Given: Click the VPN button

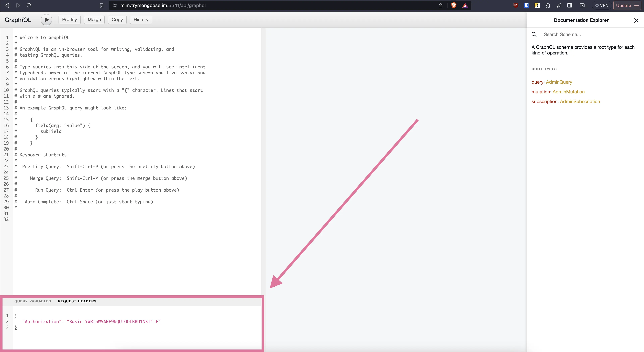Looking at the screenshot, I should click(x=602, y=5).
